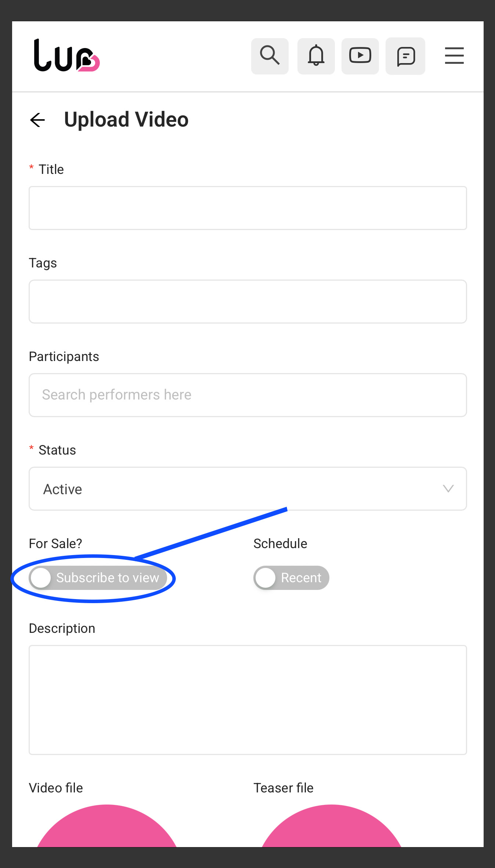Viewport: 495px width, 868px height.
Task: Open the hamburger menu
Action: [x=454, y=56]
